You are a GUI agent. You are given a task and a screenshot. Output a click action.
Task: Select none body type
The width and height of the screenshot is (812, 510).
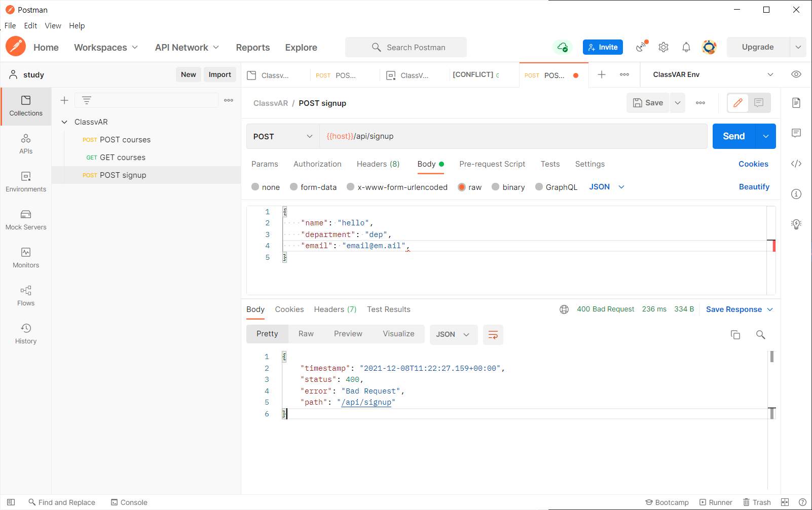tap(255, 187)
